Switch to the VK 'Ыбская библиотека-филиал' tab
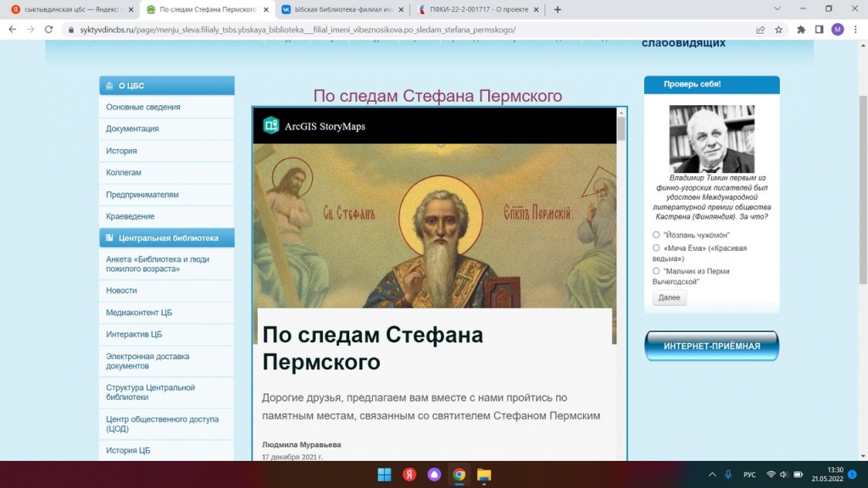The image size is (868, 488). coord(342,9)
